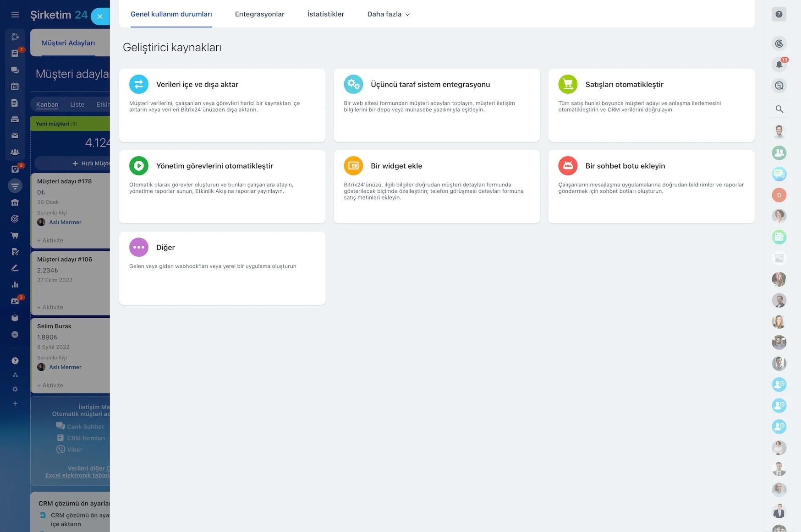Open the box inventory icon in left sidebar
This screenshot has width=801, height=532.
tap(15, 318)
